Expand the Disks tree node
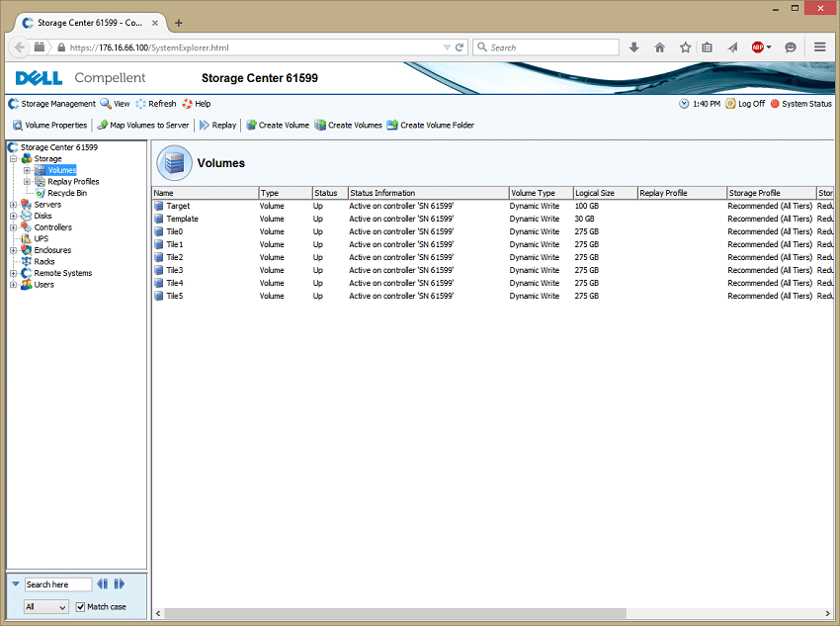This screenshot has width=840, height=626. 14,216
